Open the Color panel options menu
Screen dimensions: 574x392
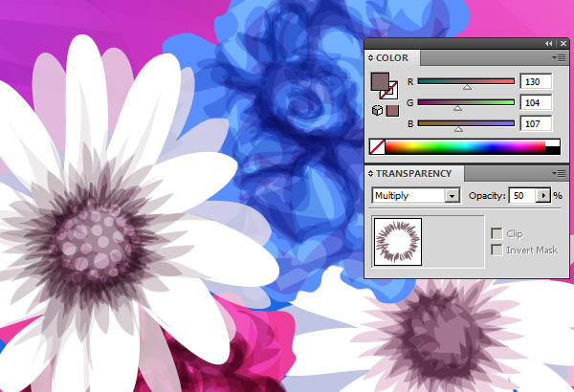coord(560,58)
